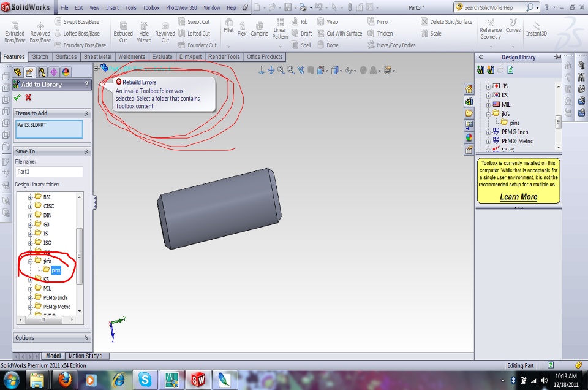Collapse the Items to Add section
The height and width of the screenshot is (390, 588).
tap(86, 113)
